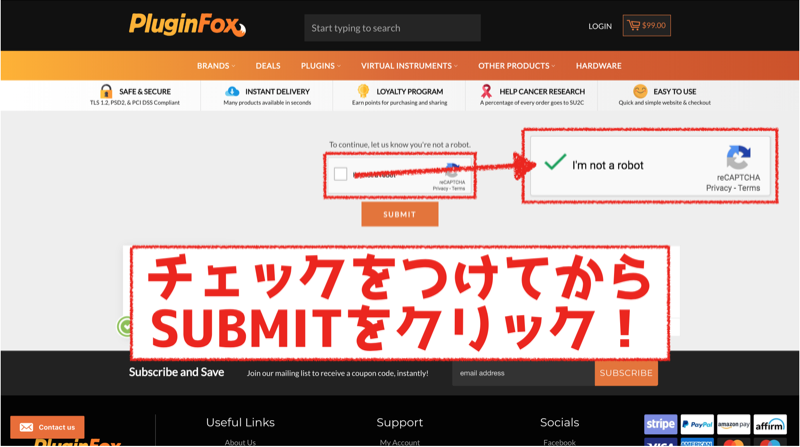Image resolution: width=800 pixels, height=447 pixels.
Task: Click the not-a-robot prompt text
Action: coord(399,144)
